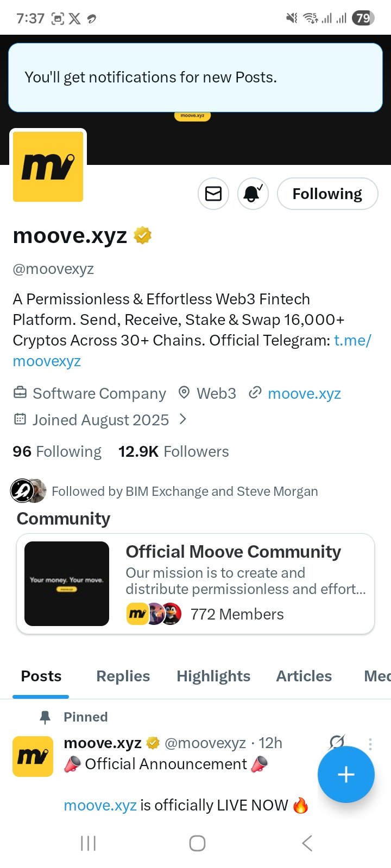Open Official Moove Community card
Image resolution: width=391 pixels, height=868 pixels.
point(195,584)
